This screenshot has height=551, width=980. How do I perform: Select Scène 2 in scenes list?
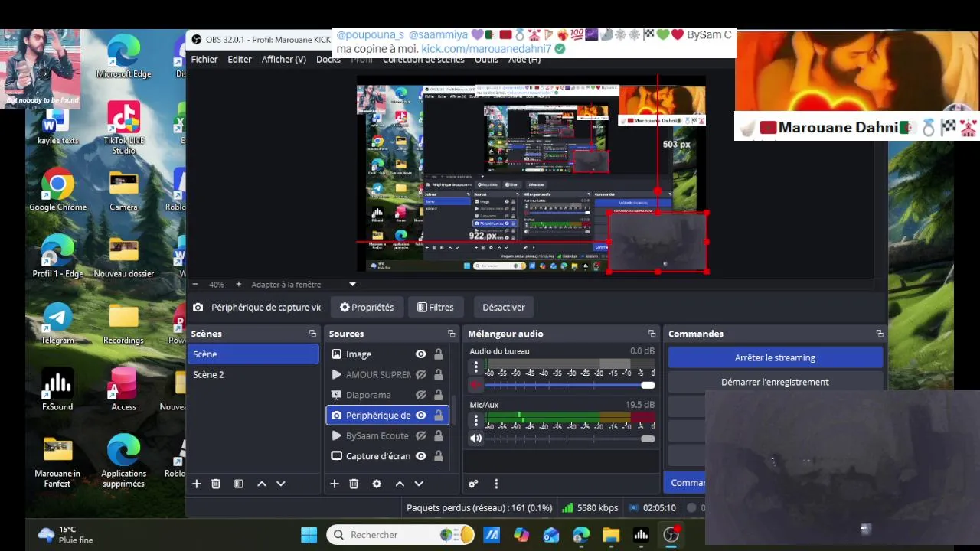(253, 374)
